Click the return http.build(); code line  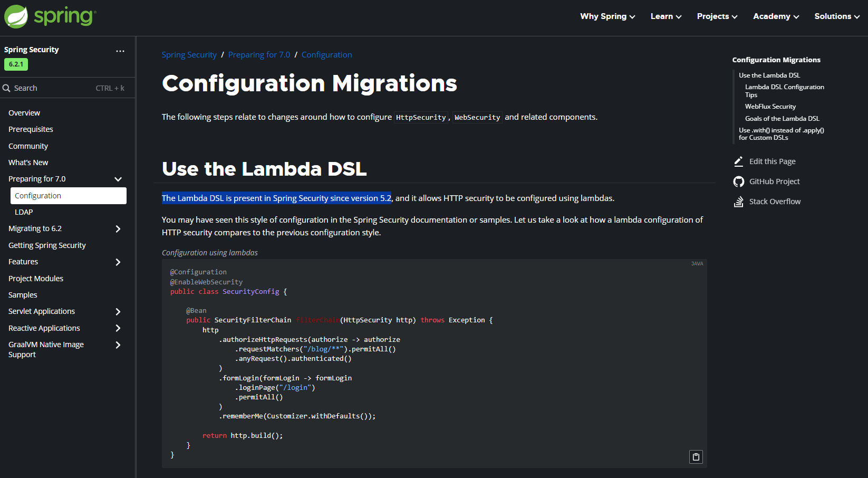click(243, 436)
